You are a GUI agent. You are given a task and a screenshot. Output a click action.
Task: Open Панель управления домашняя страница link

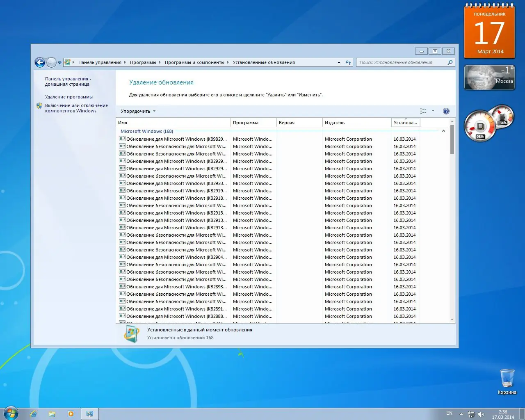pyautogui.click(x=68, y=81)
